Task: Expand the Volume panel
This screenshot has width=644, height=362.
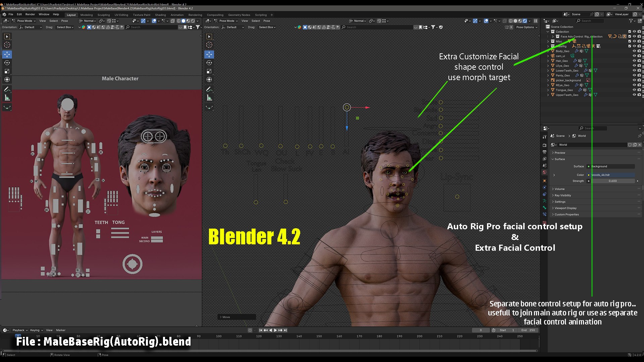Action: [595, 189]
